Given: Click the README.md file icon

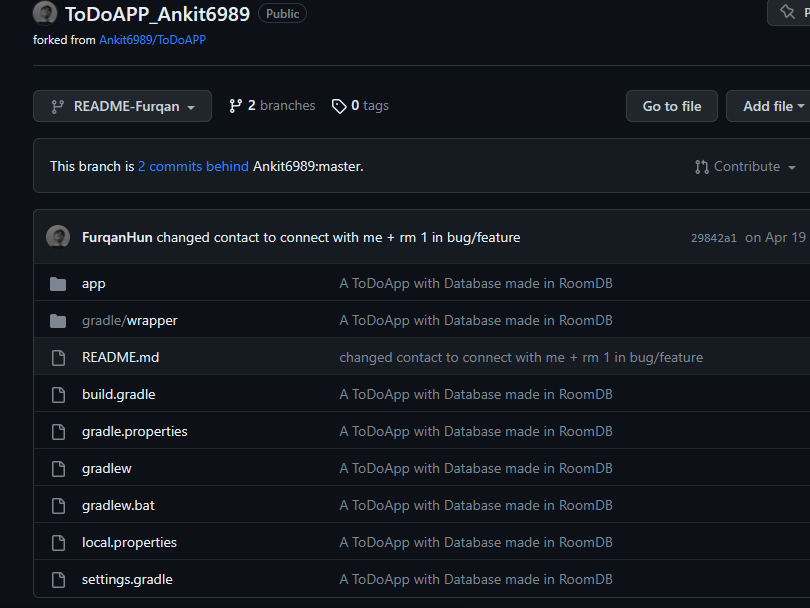Looking at the screenshot, I should click(x=58, y=357).
